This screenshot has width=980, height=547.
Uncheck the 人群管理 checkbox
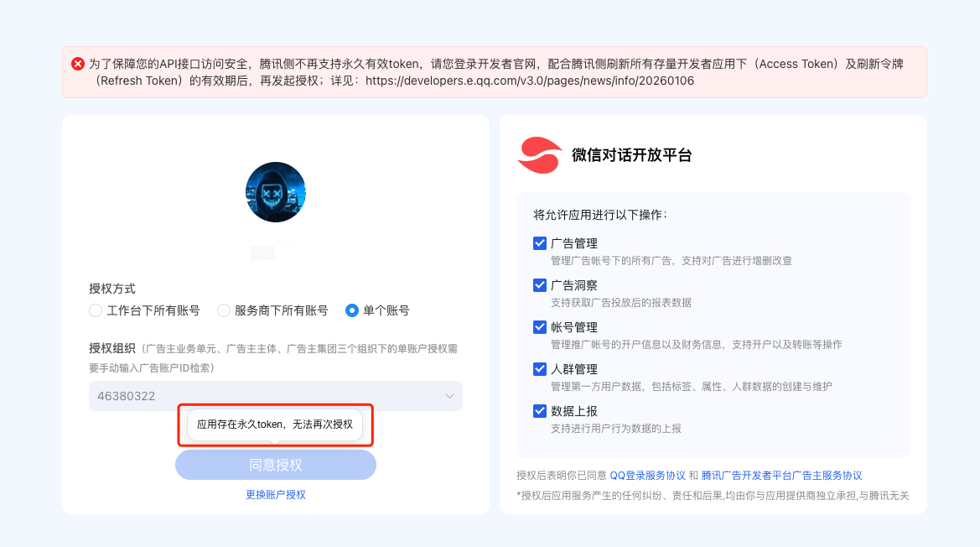point(540,369)
